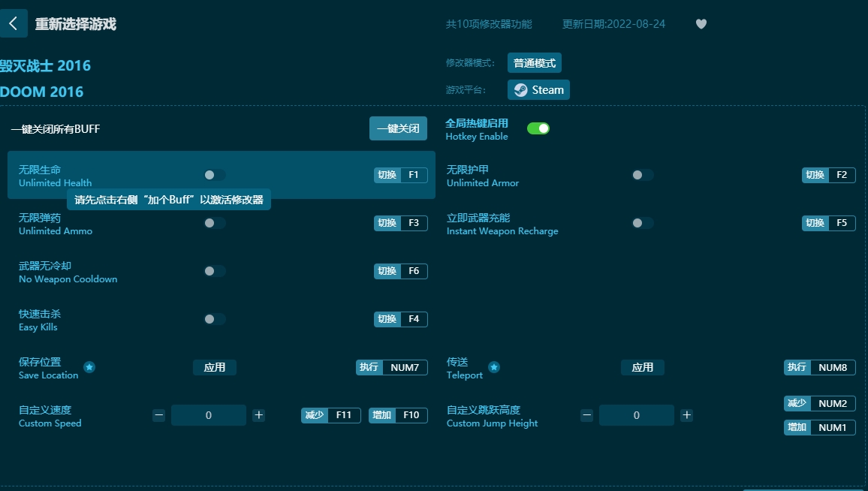
Task: Toggle Unlimited Health on
Action: click(x=215, y=175)
